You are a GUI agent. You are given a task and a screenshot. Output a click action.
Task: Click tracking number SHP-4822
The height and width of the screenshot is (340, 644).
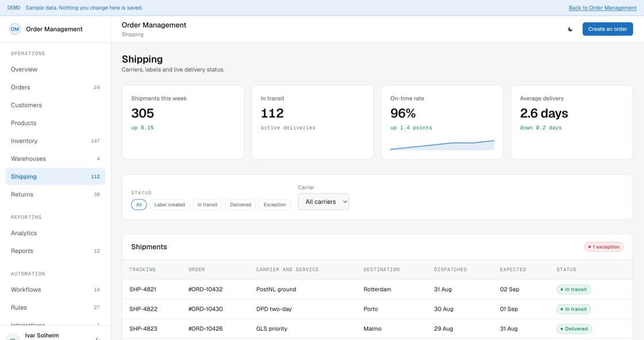click(x=143, y=309)
